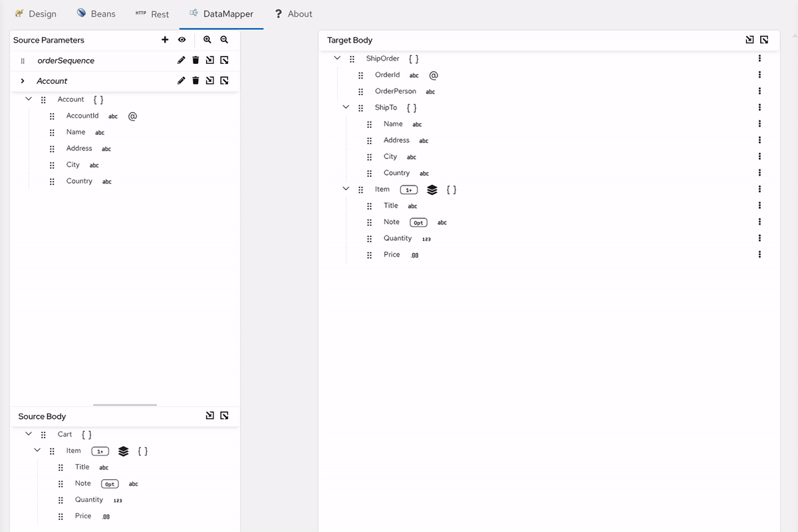Rename the orderSequence parameter
The image size is (798, 532).
(x=182, y=61)
